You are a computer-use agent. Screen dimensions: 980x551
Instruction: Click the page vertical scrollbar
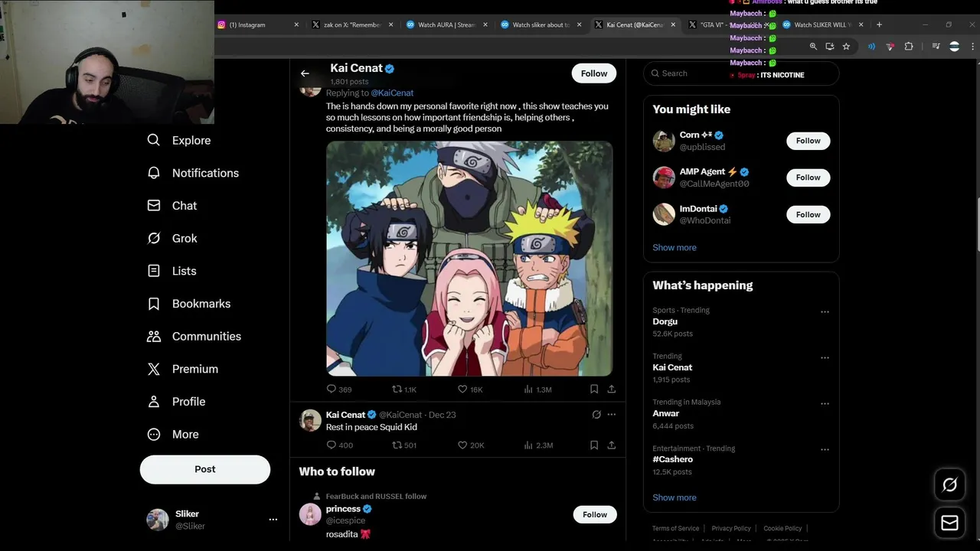[x=977, y=224]
